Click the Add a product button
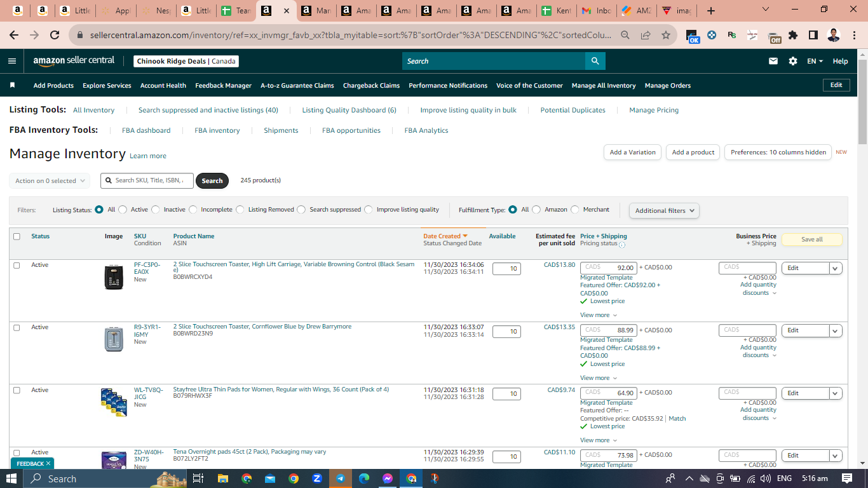 pyautogui.click(x=693, y=152)
